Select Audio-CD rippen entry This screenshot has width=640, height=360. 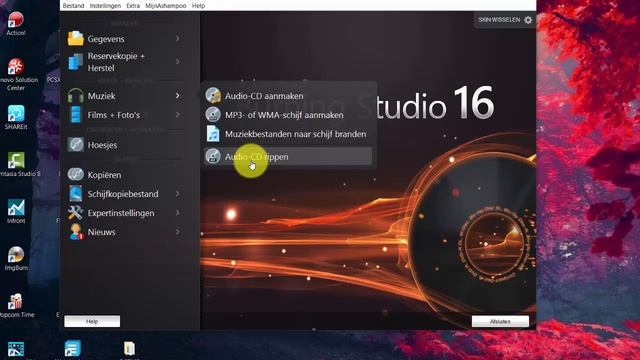(x=289, y=156)
